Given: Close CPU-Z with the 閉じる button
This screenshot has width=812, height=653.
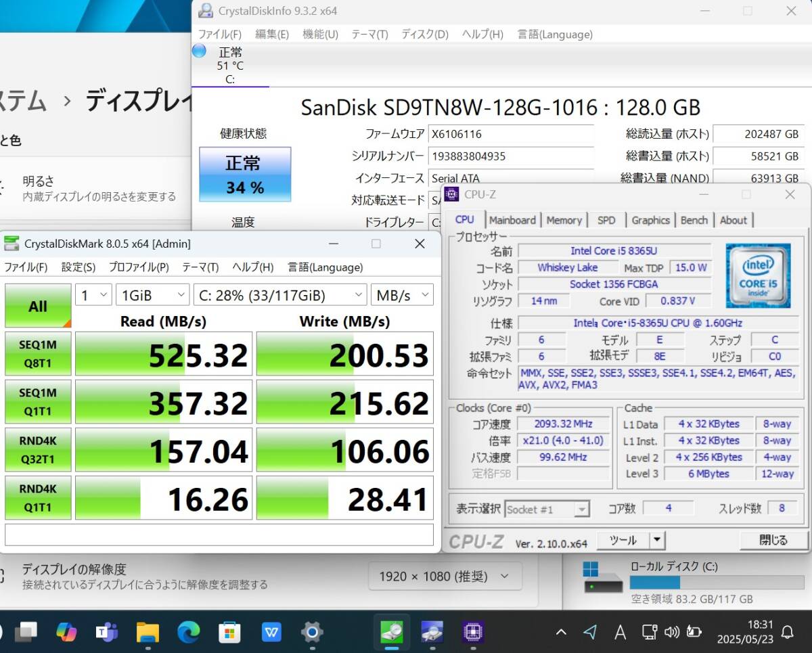Looking at the screenshot, I should [x=773, y=540].
